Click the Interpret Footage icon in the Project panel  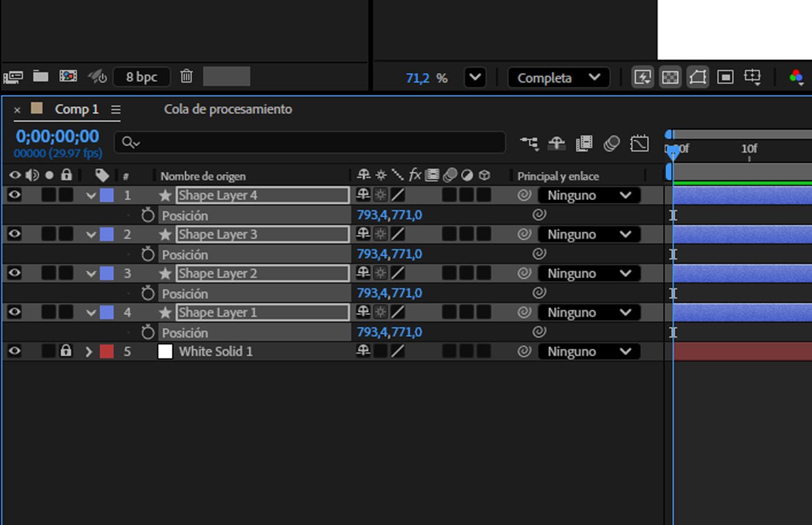13,77
